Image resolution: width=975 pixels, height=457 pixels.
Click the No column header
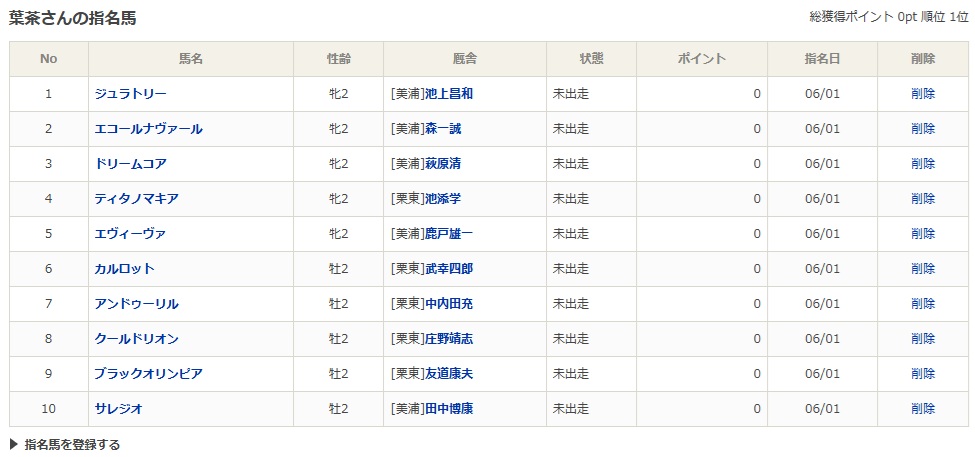pos(49,59)
